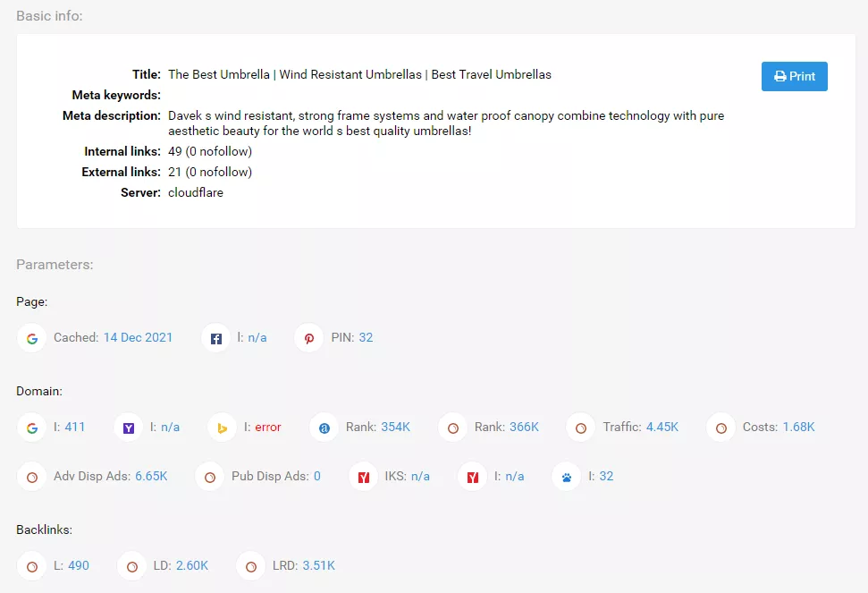Open Pub Disp Ads value 0
Viewport: 868px width, 593px height.
[317, 476]
